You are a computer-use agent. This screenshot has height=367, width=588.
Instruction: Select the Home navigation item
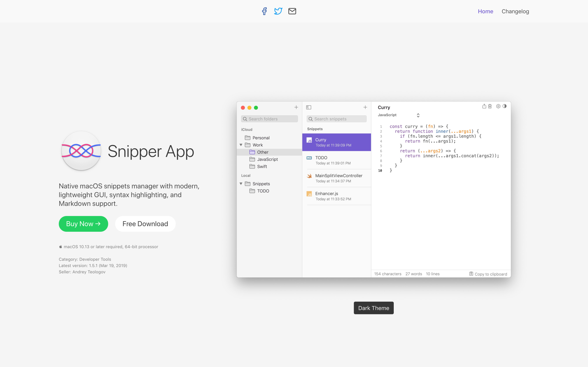[485, 11]
